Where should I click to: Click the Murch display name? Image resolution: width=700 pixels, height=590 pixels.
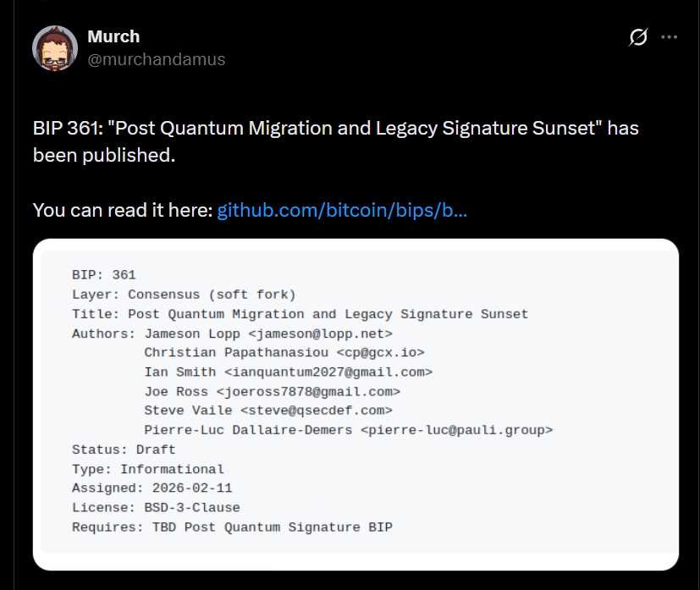click(113, 36)
